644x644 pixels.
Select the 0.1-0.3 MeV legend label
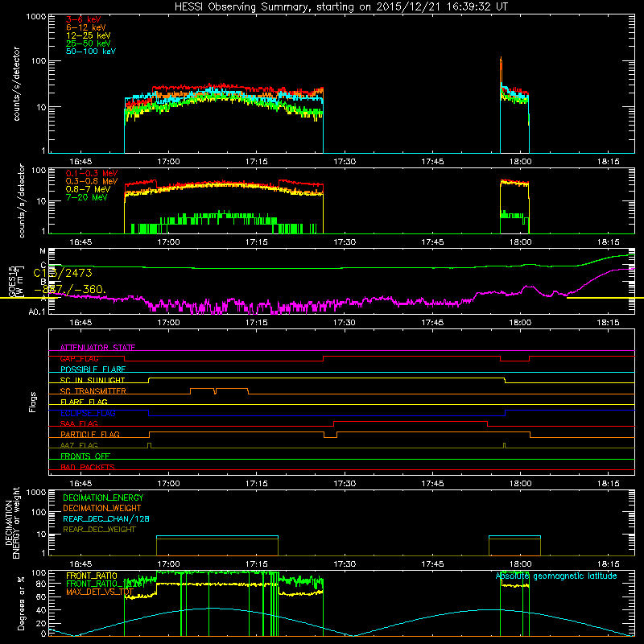[x=92, y=173]
